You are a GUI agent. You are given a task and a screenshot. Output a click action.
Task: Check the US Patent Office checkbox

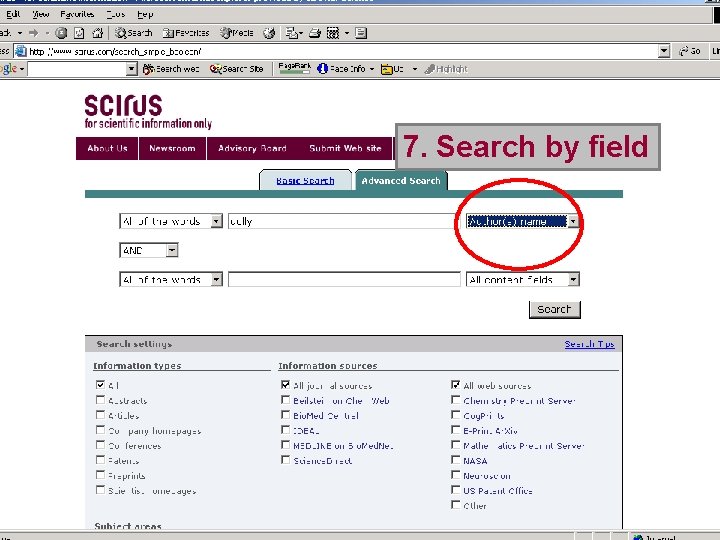(x=456, y=490)
